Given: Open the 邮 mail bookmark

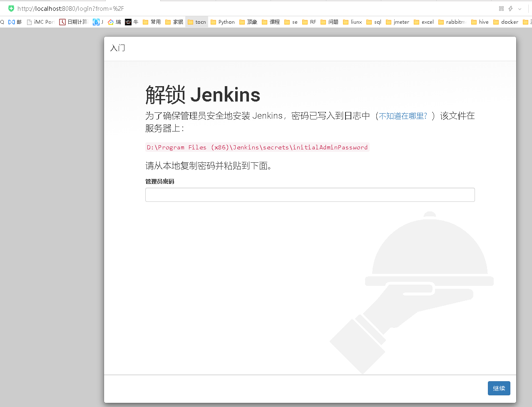Looking at the screenshot, I should [15, 22].
